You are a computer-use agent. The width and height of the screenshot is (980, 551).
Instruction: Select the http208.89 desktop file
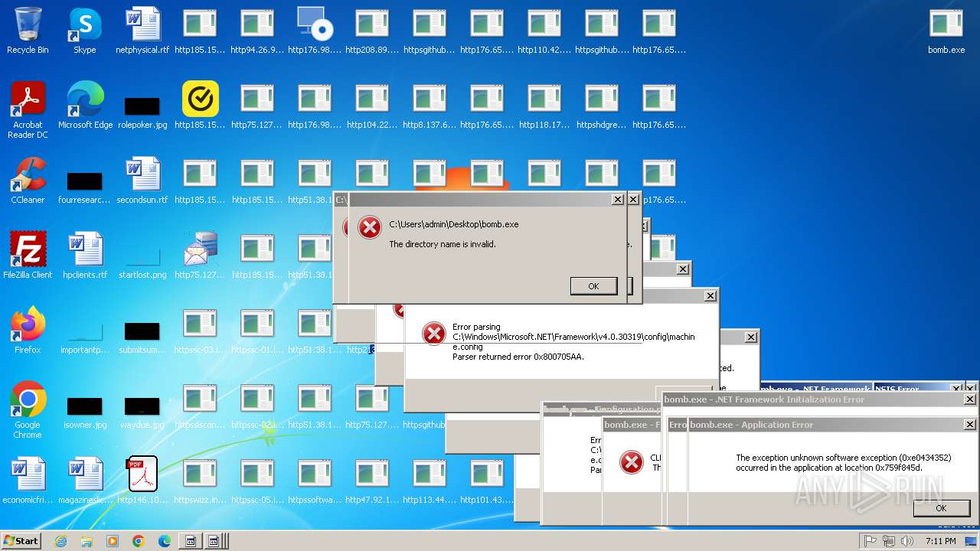pos(372,31)
